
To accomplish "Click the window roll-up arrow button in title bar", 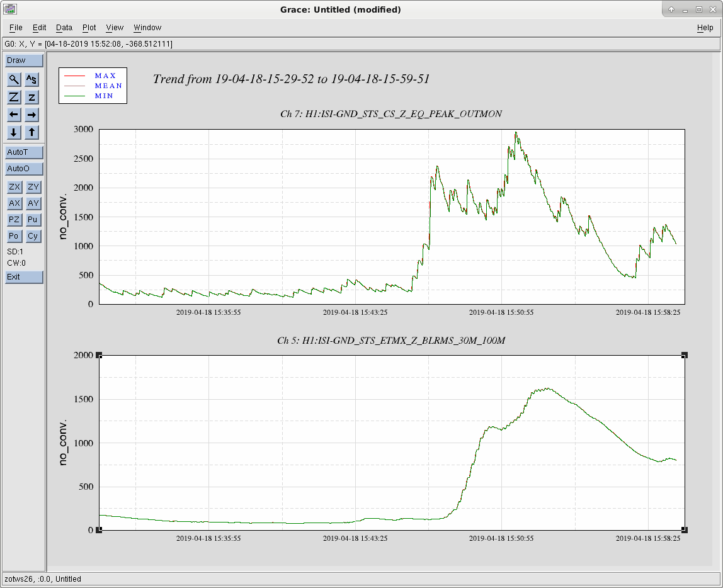I will pyautogui.click(x=671, y=9).
